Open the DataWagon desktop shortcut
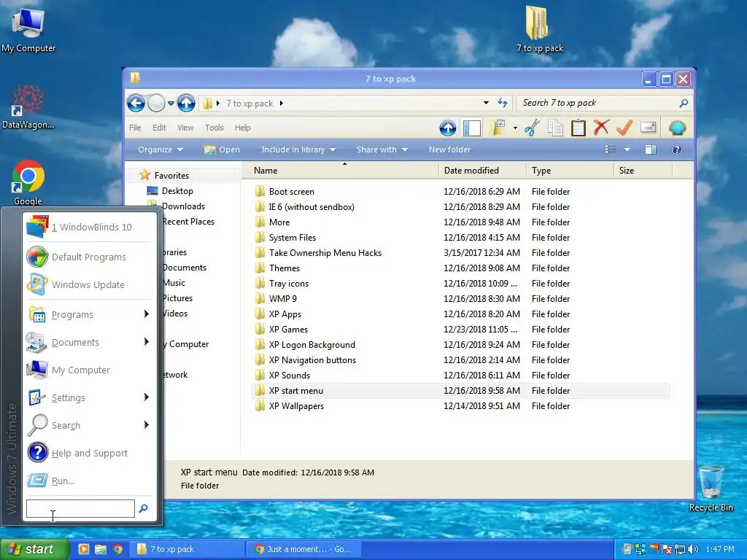This screenshot has width=747, height=560. (x=28, y=107)
